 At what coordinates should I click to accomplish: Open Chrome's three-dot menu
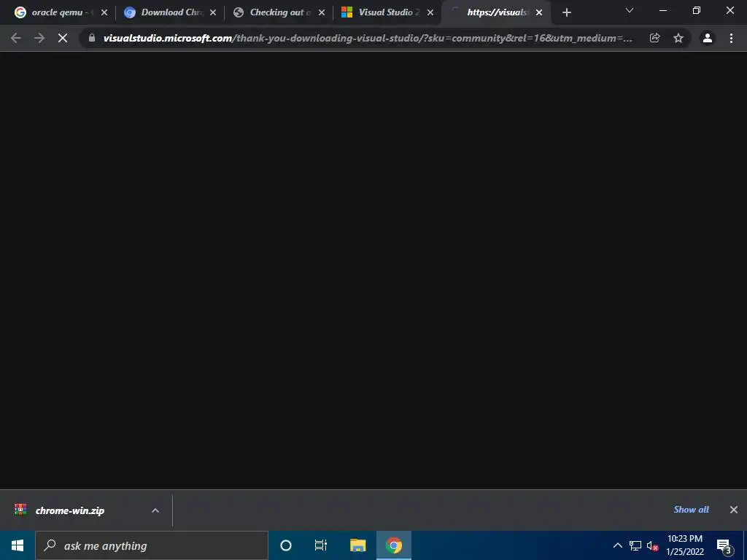pyautogui.click(x=731, y=38)
